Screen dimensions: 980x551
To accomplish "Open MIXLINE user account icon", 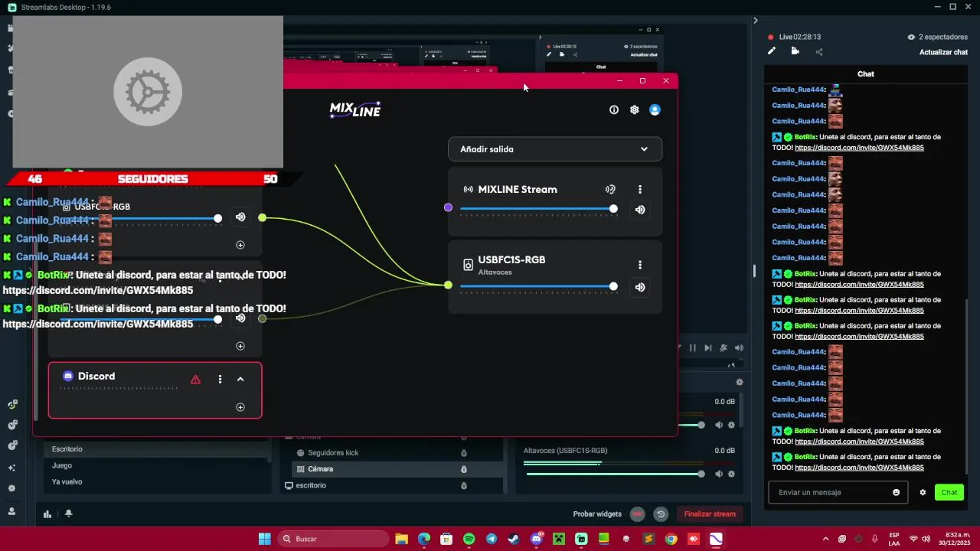I will (x=655, y=109).
